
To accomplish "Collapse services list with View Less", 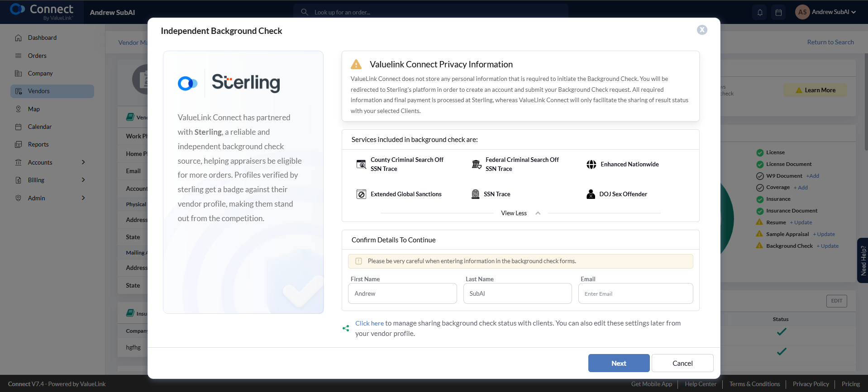I will [520, 213].
